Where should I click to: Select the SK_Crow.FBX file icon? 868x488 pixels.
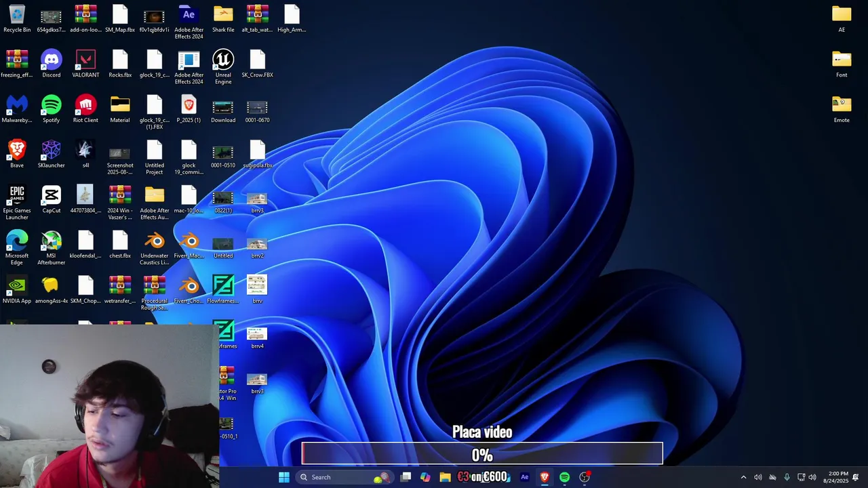(x=257, y=64)
